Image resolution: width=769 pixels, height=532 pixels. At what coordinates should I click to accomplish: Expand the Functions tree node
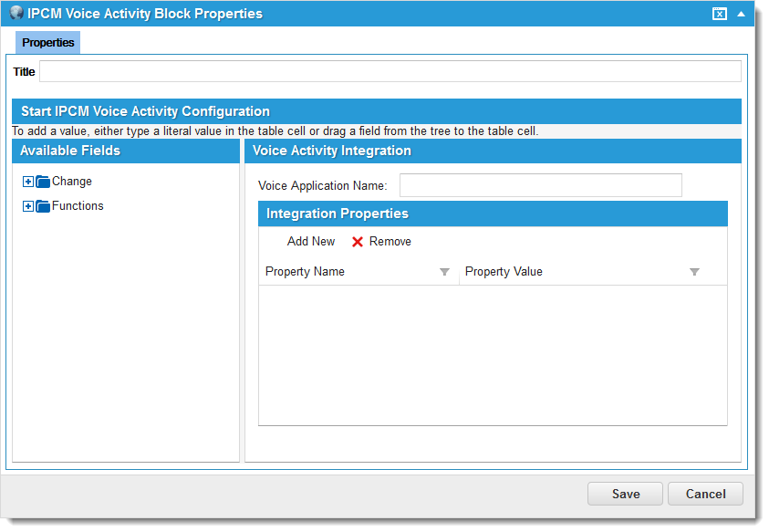[x=27, y=206]
